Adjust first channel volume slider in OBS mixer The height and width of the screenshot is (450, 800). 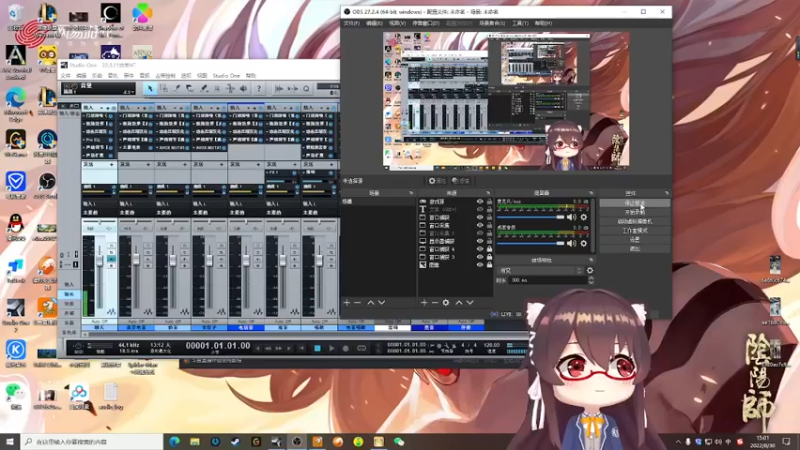point(531,217)
